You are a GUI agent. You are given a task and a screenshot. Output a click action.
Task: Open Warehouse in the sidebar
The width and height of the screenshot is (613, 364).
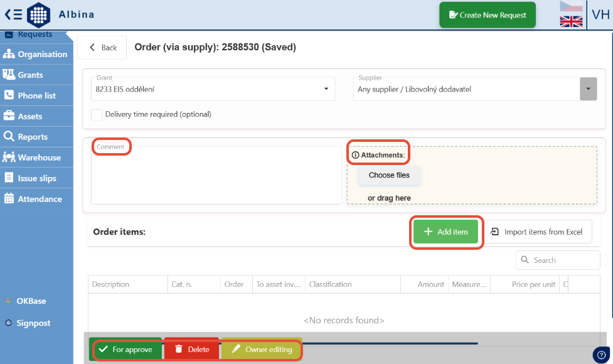pyautogui.click(x=36, y=158)
